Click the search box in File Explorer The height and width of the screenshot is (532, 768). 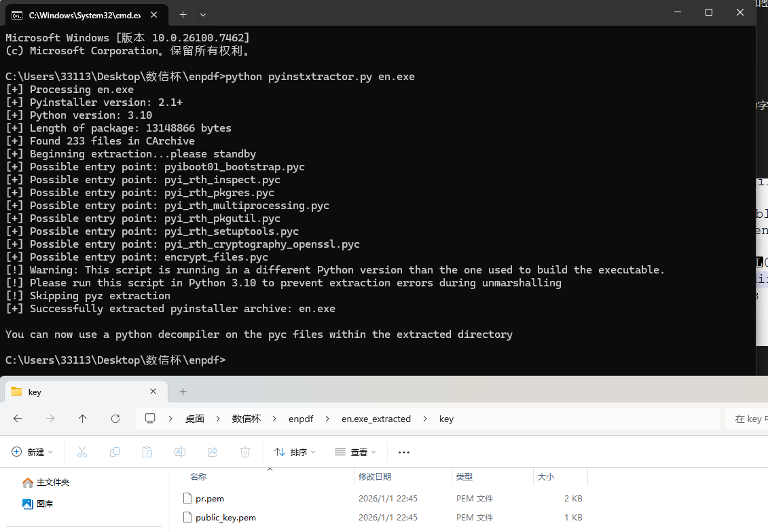click(x=747, y=419)
